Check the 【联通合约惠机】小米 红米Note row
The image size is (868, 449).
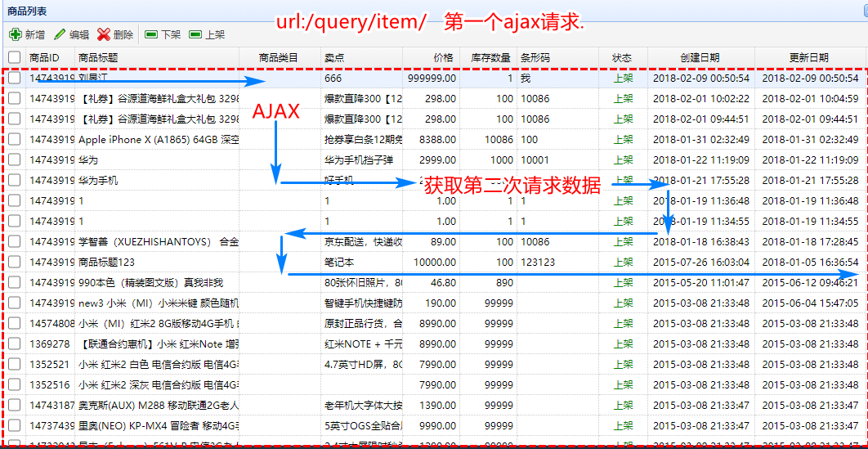coord(15,343)
